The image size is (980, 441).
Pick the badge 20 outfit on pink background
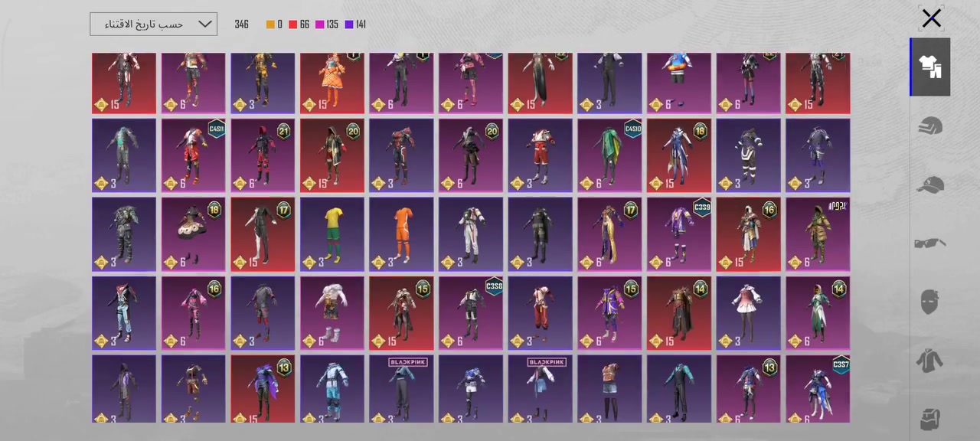coord(471,155)
